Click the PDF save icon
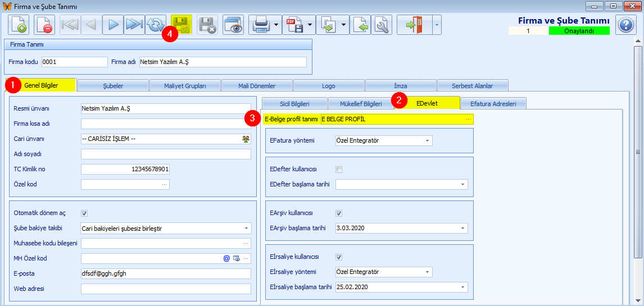 (294, 24)
